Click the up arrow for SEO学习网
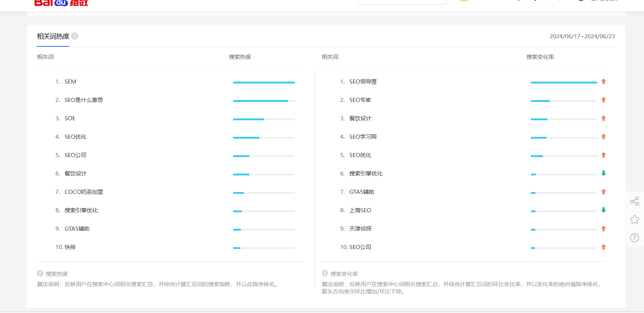Screen dimensions: 644x313 [603, 137]
